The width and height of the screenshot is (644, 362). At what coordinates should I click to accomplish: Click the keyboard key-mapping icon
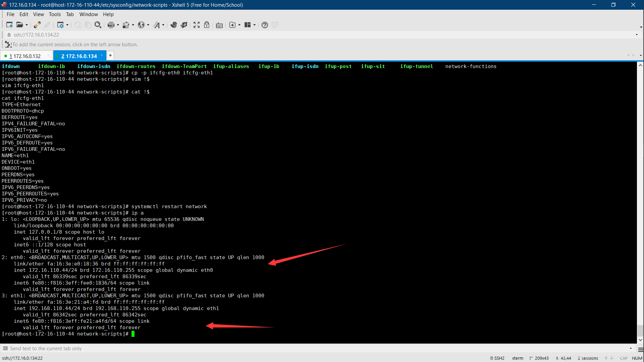[219, 25]
